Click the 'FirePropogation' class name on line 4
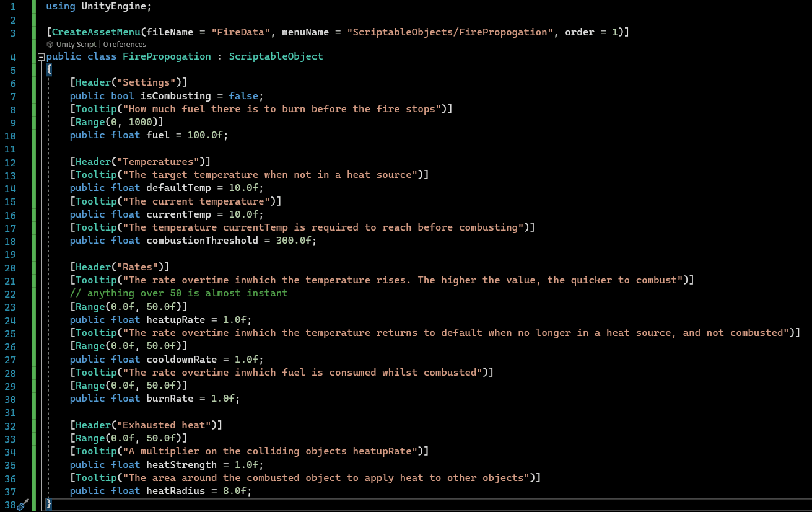The image size is (812, 512). pyautogui.click(x=167, y=56)
